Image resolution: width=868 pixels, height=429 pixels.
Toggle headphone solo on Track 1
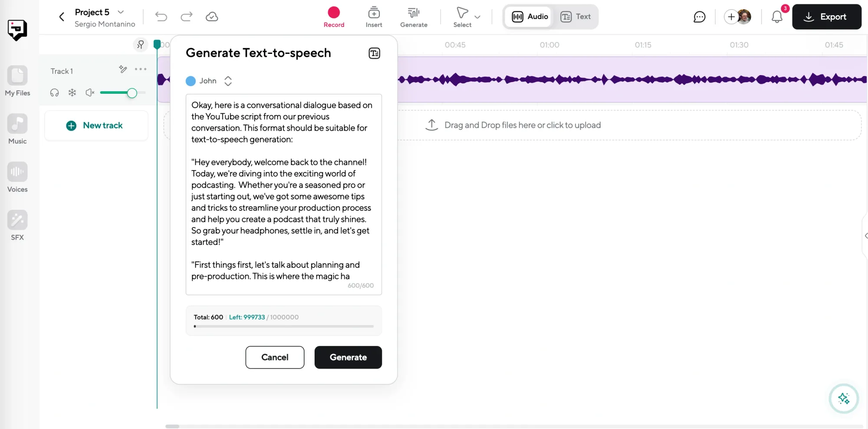pos(54,92)
